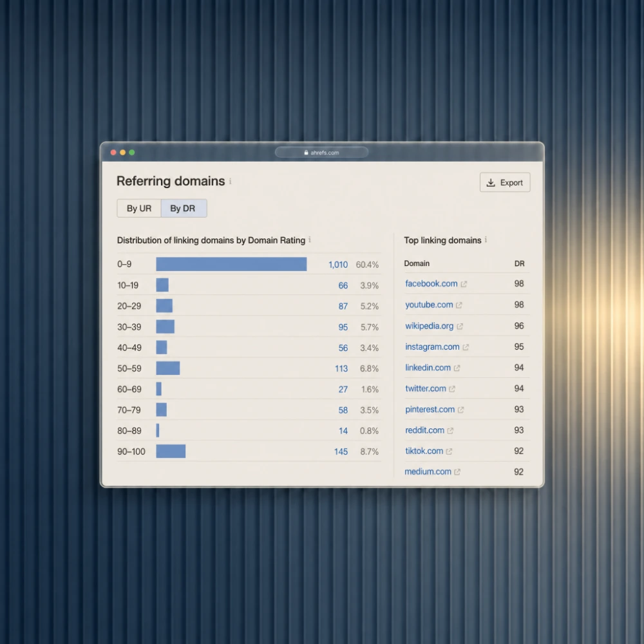Click the facebook.com domain link
This screenshot has width=644, height=644.
[x=431, y=284]
